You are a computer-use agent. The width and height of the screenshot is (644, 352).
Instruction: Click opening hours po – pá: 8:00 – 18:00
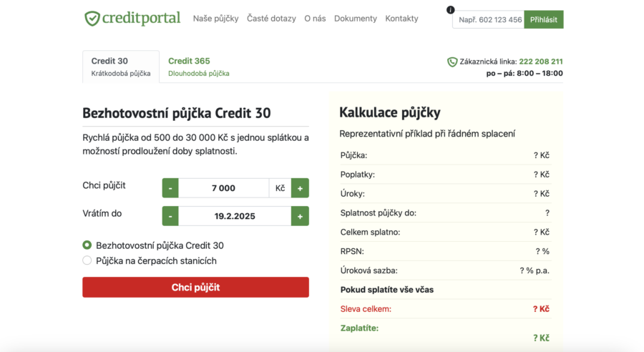tap(525, 74)
